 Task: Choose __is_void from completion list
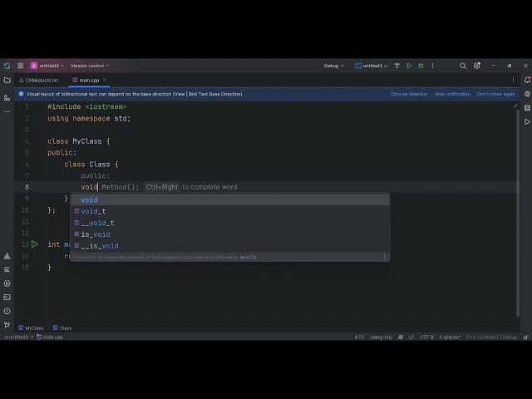click(230, 246)
